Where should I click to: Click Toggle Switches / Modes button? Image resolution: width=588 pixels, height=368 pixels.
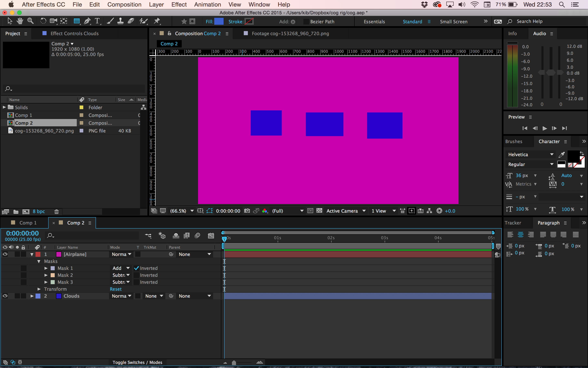[137, 362]
